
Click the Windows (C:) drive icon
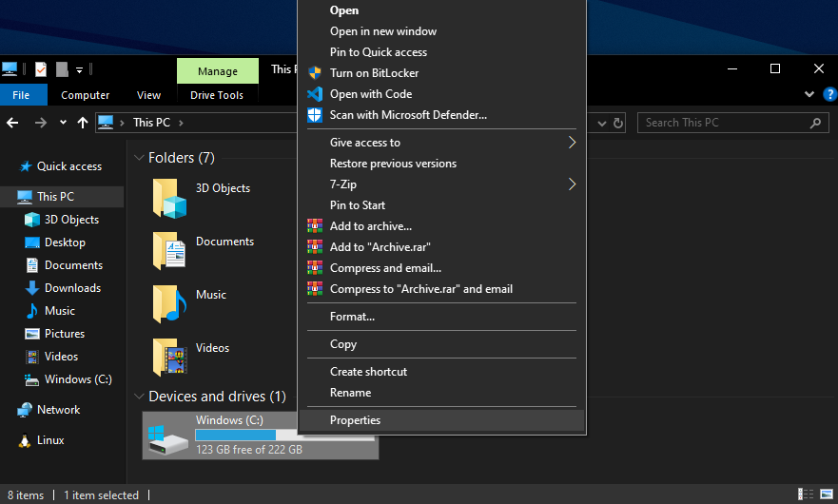[x=167, y=440]
